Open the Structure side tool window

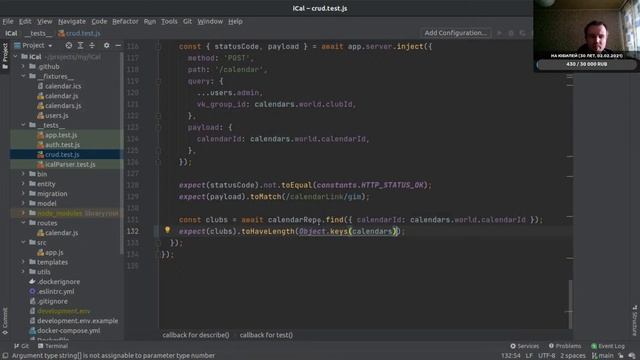[x=635, y=320]
